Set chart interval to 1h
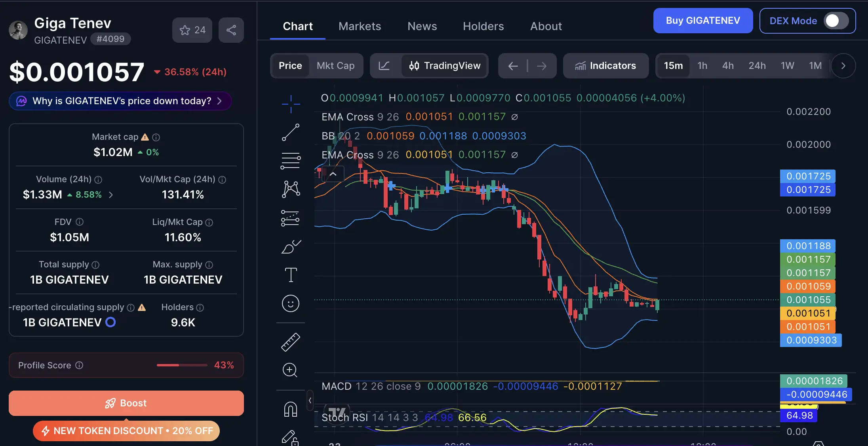This screenshot has width=868, height=446. point(702,66)
